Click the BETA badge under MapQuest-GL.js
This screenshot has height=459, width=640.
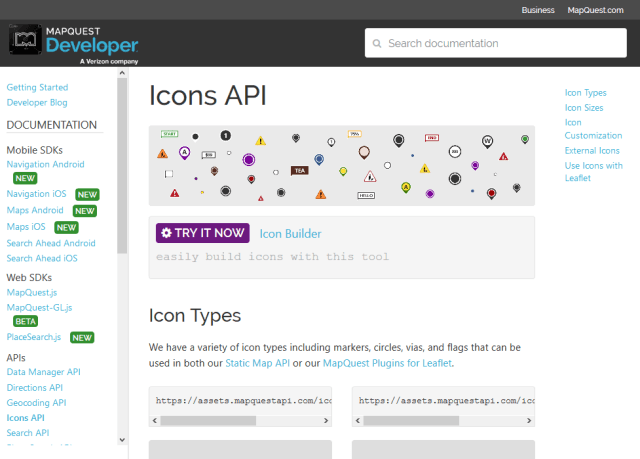25,322
